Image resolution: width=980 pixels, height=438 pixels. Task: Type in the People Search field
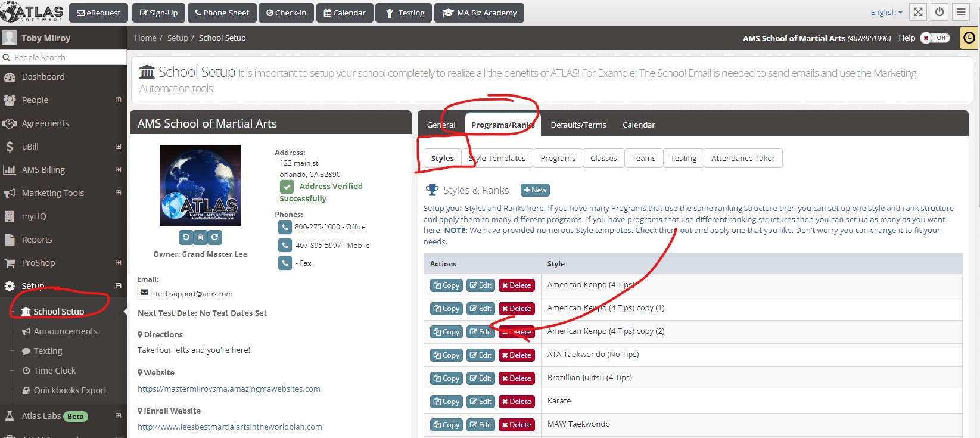point(66,58)
